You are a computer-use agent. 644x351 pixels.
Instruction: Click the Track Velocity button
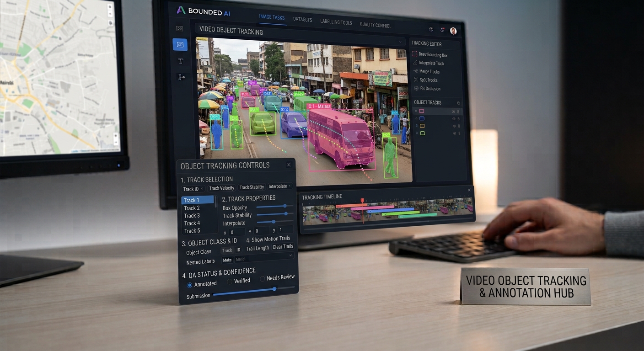click(221, 188)
